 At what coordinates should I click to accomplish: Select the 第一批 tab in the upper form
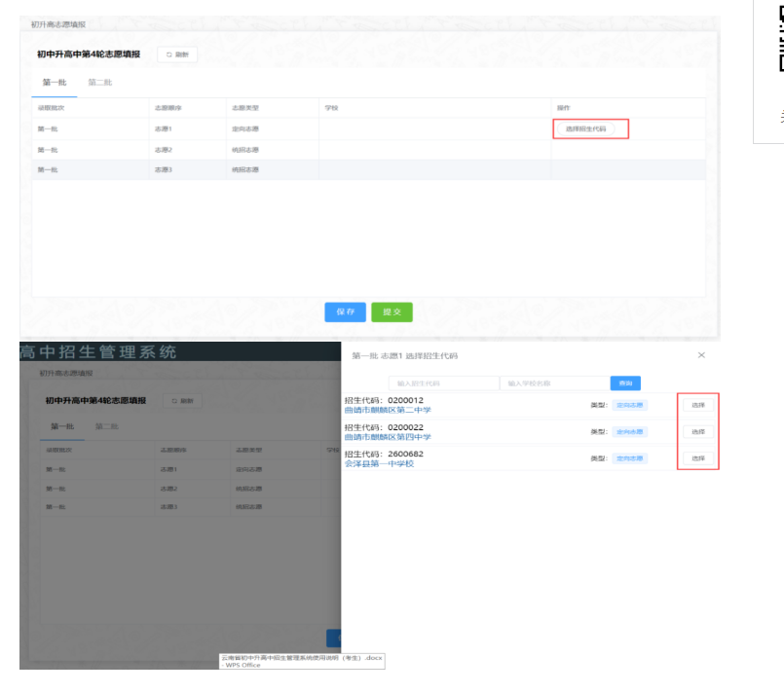pyautogui.click(x=54, y=83)
